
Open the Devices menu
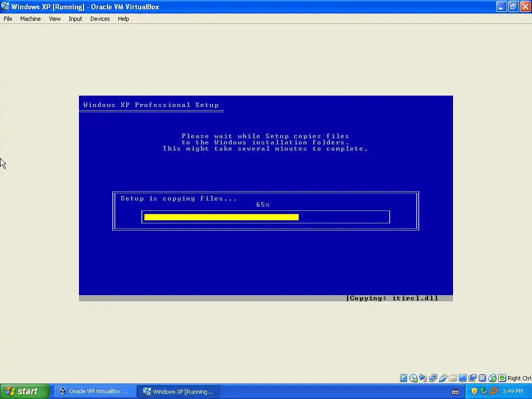(x=100, y=19)
